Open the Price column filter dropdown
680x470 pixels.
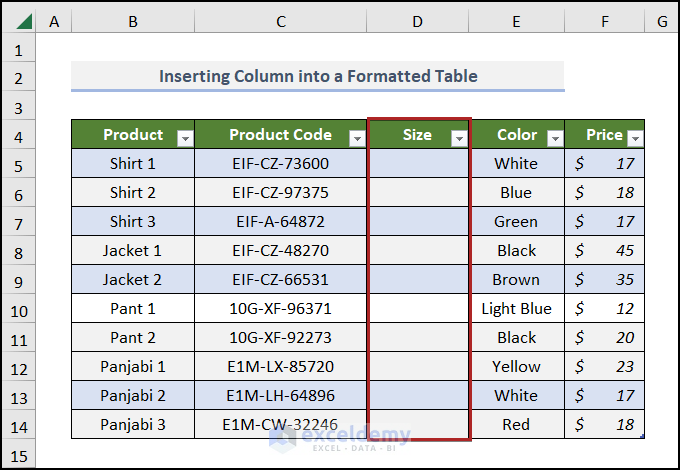point(635,138)
